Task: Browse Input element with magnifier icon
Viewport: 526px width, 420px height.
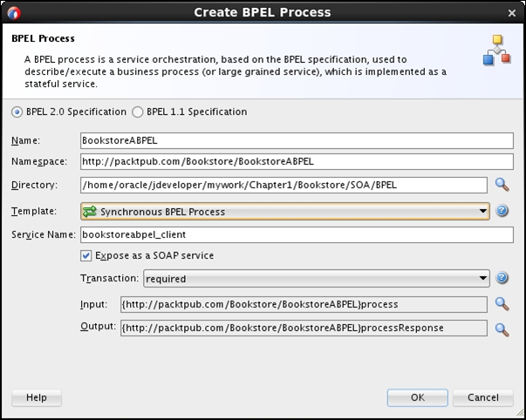Action: [502, 304]
